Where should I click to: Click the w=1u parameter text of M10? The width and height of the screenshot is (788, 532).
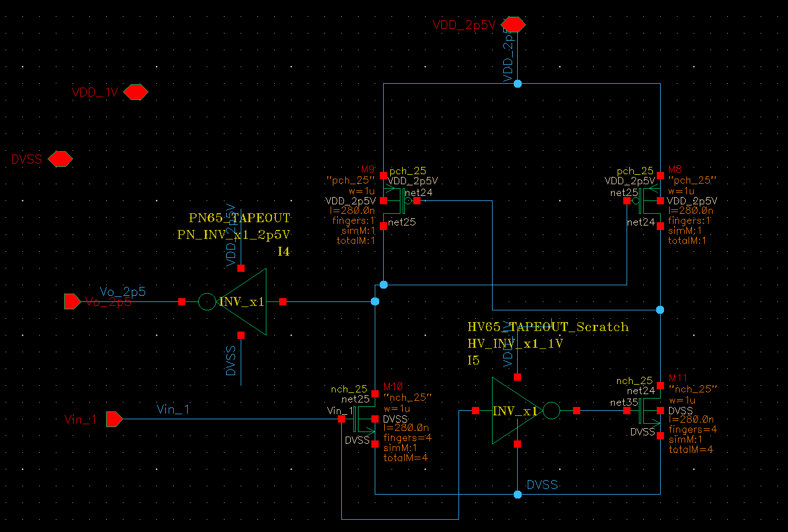click(397, 408)
